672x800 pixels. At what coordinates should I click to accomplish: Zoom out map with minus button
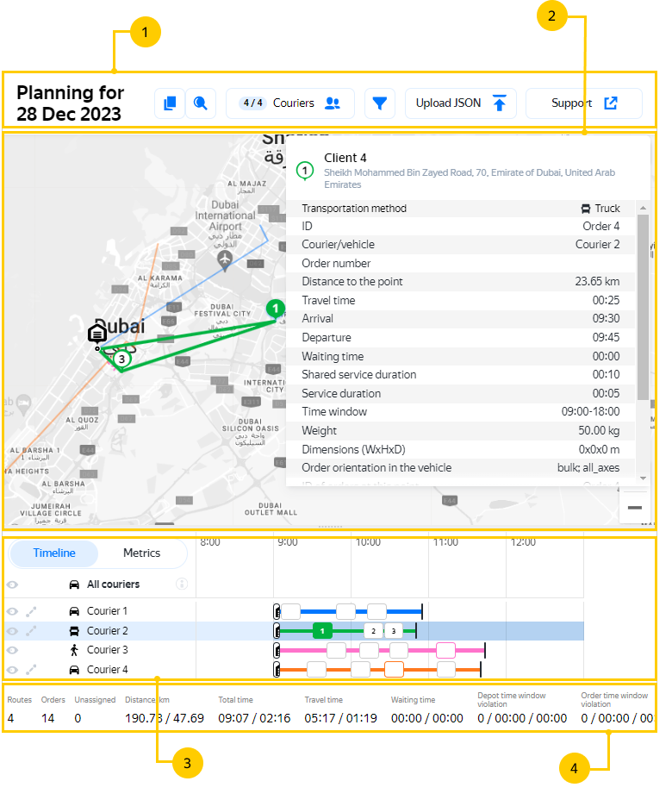(634, 508)
